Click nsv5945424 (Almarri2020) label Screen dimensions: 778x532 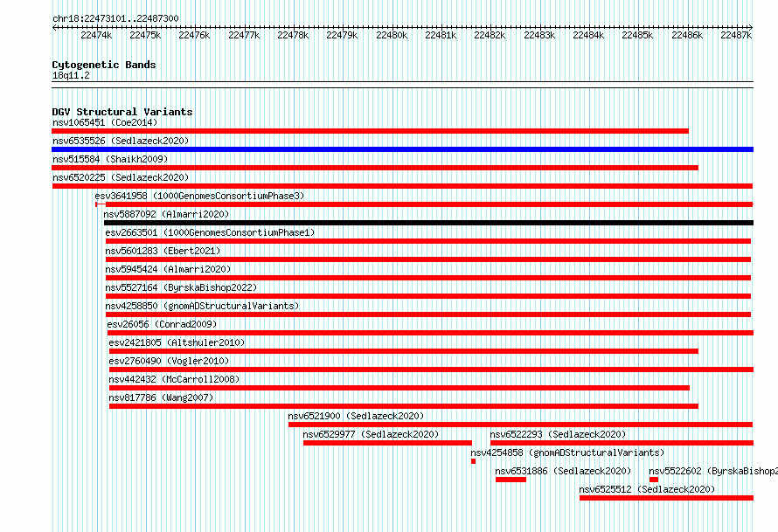(168, 269)
